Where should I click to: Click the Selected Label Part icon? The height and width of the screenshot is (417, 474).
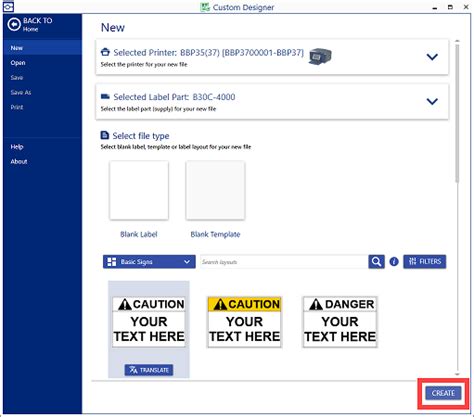pos(105,97)
